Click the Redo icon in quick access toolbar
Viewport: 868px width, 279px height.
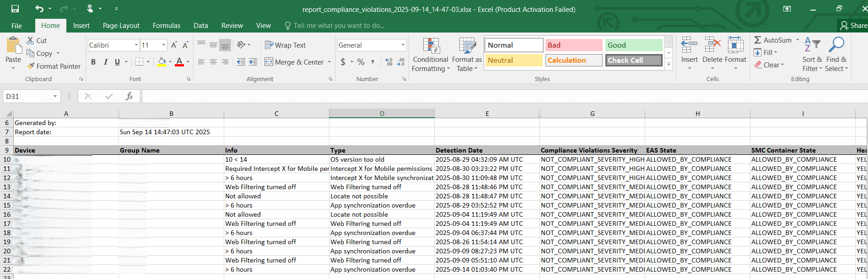click(x=64, y=9)
